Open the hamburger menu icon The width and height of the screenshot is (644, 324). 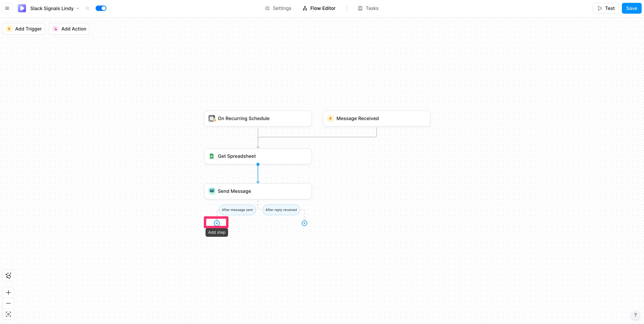[x=7, y=8]
